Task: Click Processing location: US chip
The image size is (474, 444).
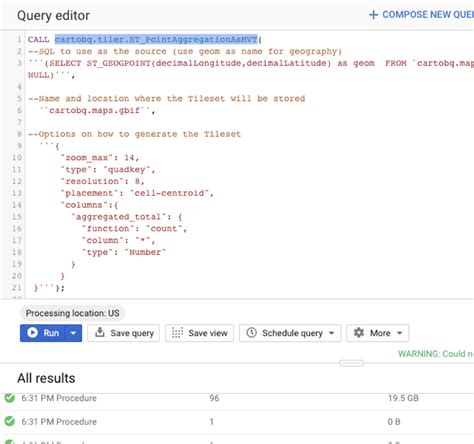Action: 72,313
